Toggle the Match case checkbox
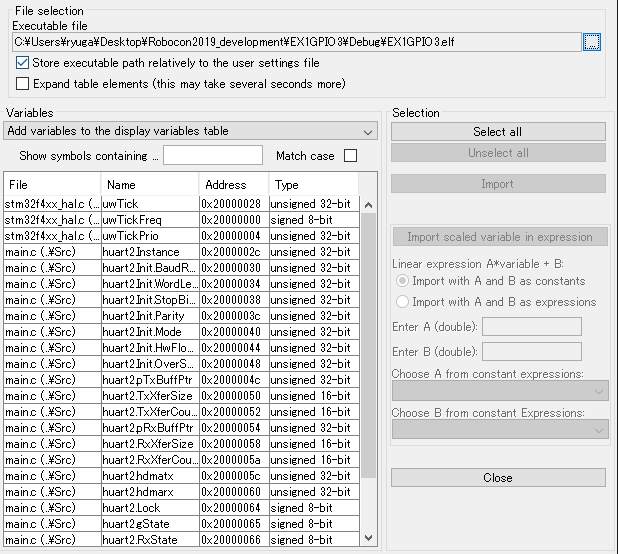Image resolution: width=618 pixels, height=554 pixels. [x=350, y=156]
